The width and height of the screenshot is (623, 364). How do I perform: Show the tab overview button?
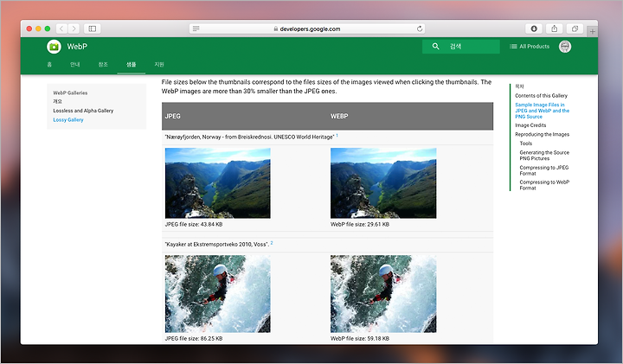[575, 29]
